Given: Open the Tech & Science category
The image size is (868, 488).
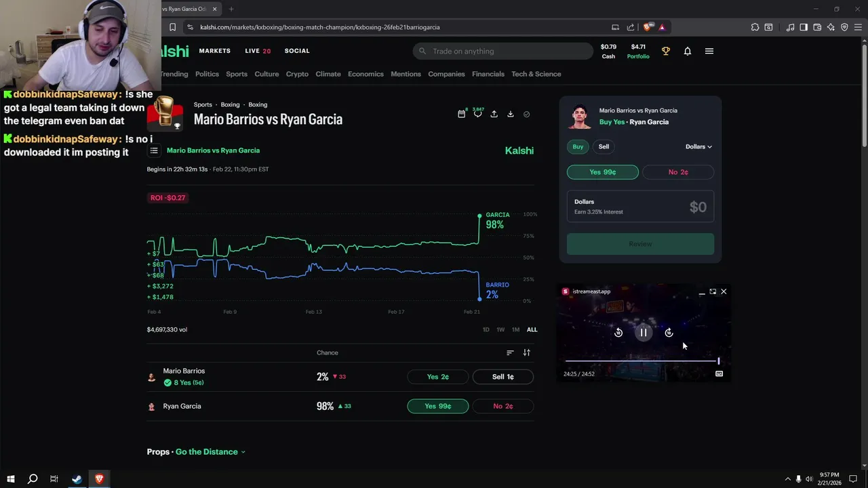Looking at the screenshot, I should (x=536, y=74).
